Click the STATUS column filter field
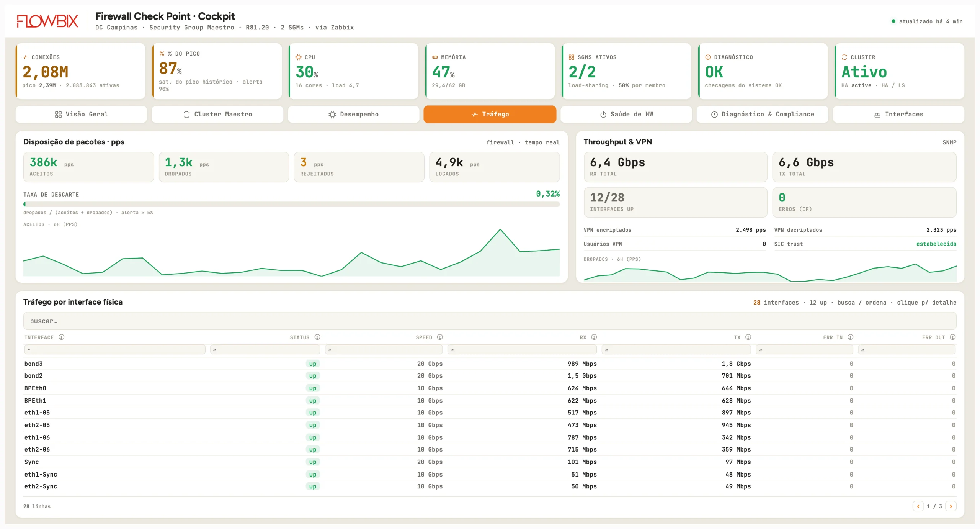 click(265, 349)
